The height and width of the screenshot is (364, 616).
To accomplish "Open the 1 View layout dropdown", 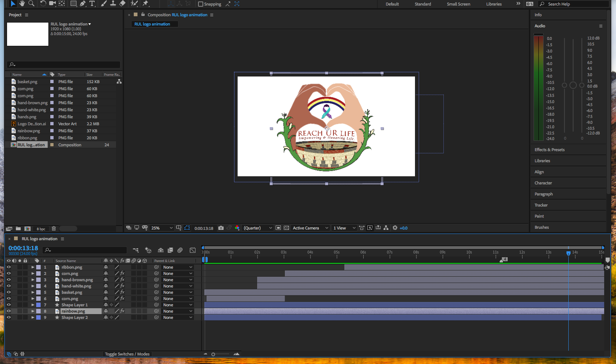I will tap(344, 228).
